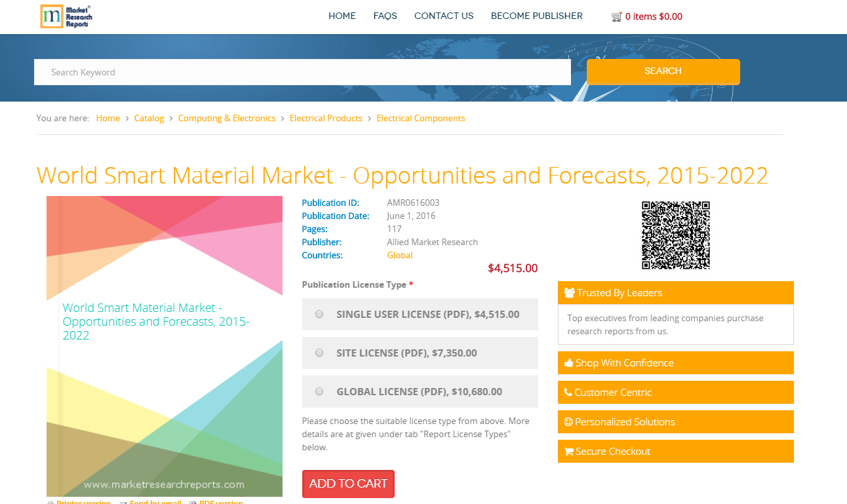847x504 pixels.
Task: Go to the CONTACT US page
Action: pyautogui.click(x=444, y=16)
